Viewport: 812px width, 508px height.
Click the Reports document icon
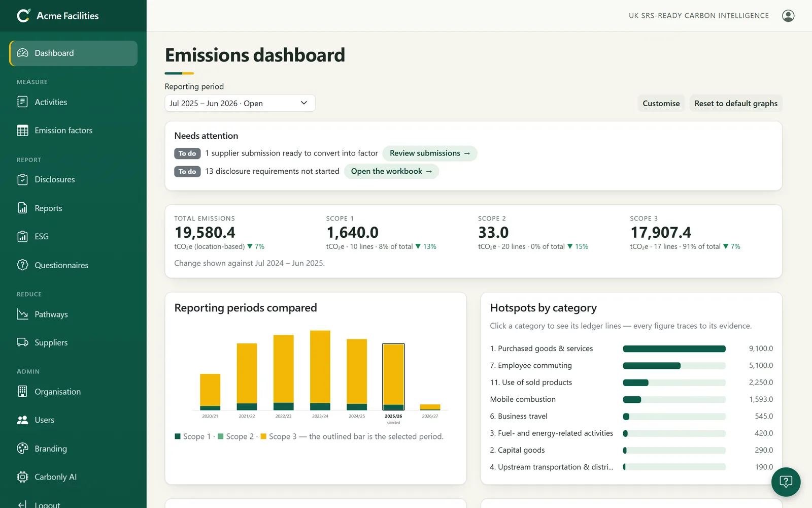click(x=22, y=208)
